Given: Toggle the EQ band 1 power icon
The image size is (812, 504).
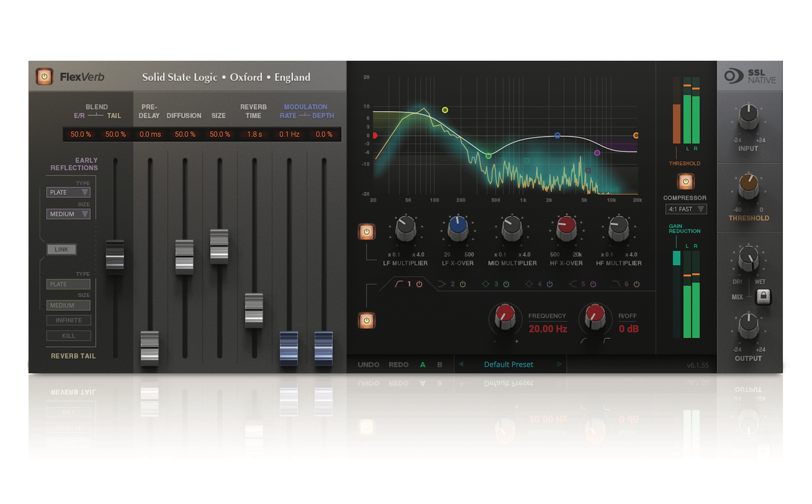Looking at the screenshot, I should (419, 284).
